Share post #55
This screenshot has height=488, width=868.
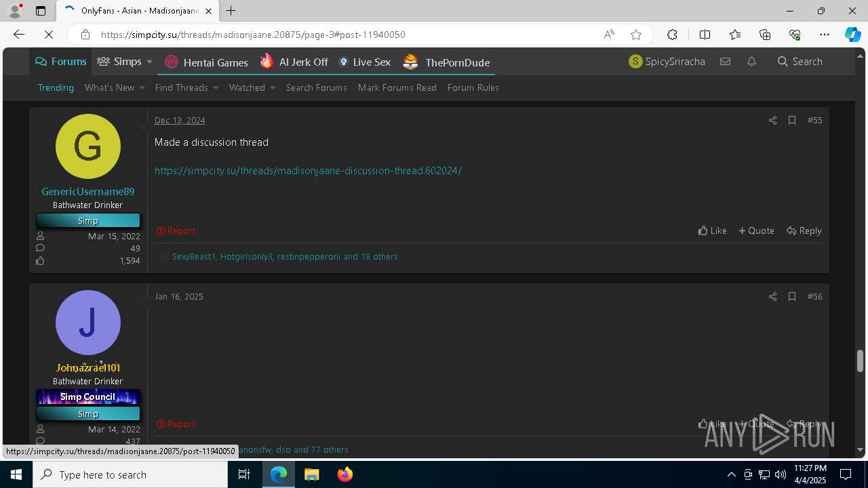772,120
